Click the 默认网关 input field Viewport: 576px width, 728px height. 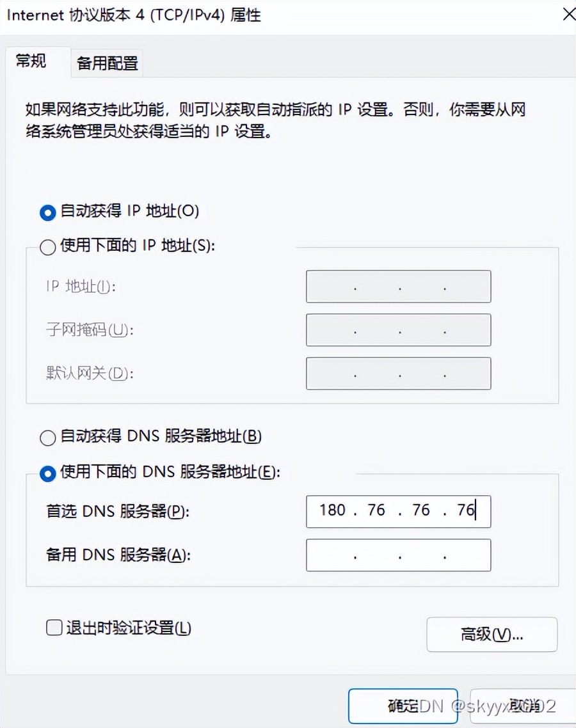click(397, 374)
